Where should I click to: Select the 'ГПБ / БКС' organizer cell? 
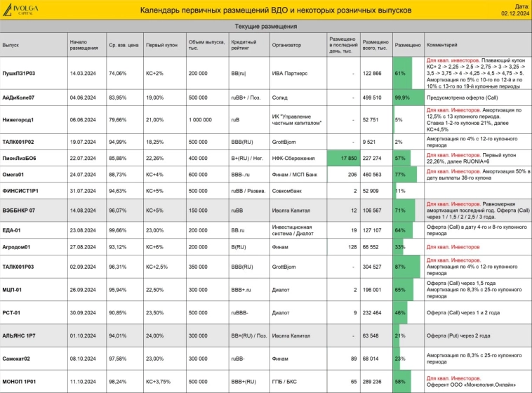tap(284, 381)
